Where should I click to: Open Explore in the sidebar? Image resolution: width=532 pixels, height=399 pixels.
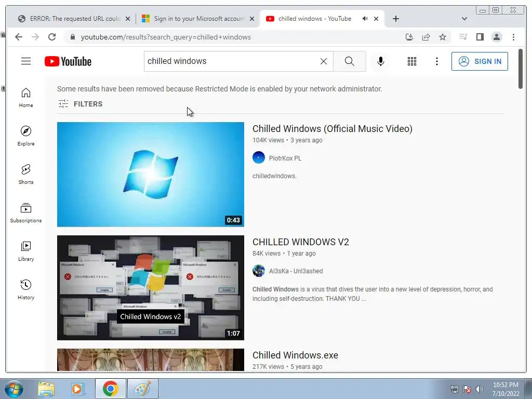click(x=26, y=136)
